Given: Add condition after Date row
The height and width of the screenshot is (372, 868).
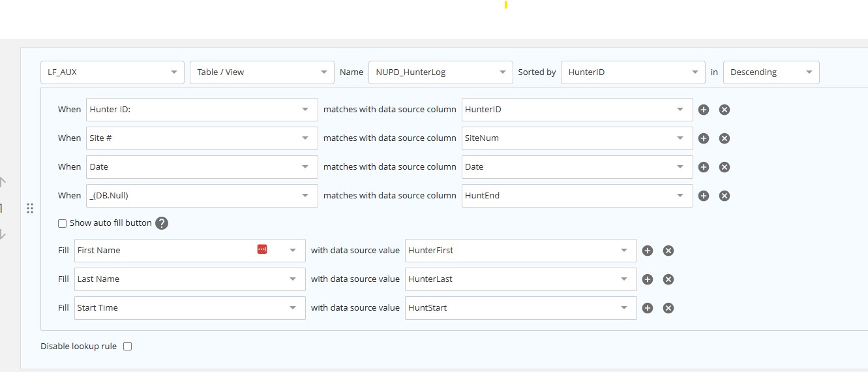Looking at the screenshot, I should tap(704, 167).
